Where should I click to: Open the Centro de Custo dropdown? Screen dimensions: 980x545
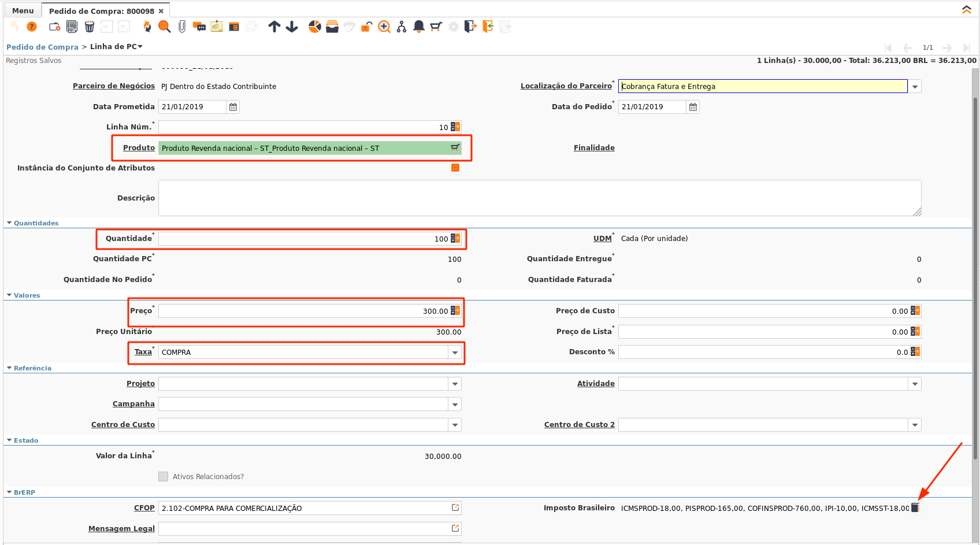point(455,425)
